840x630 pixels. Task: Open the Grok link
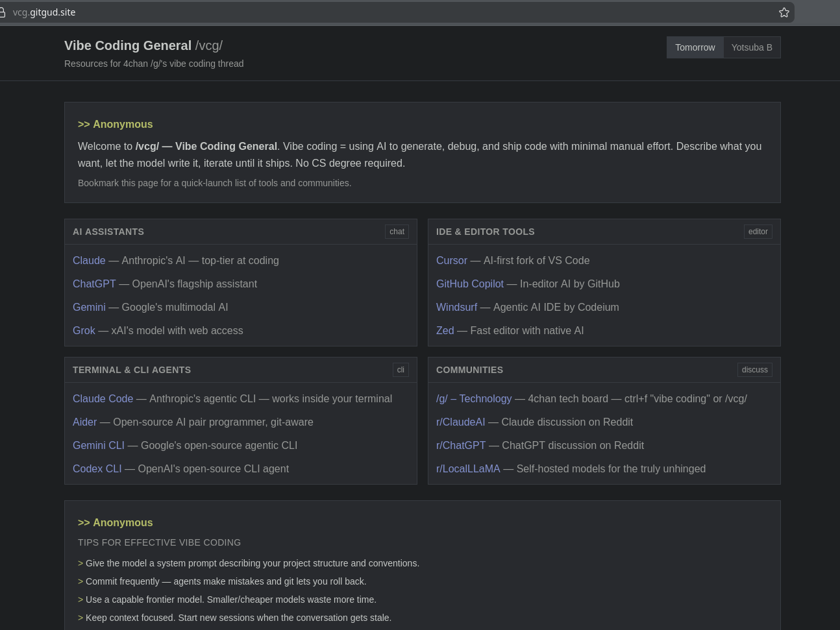pyautogui.click(x=84, y=330)
